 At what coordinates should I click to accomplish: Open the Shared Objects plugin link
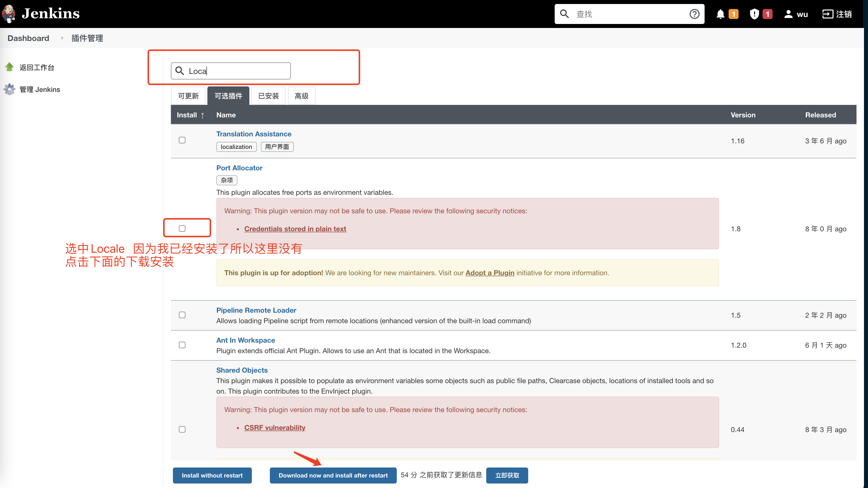tap(242, 370)
